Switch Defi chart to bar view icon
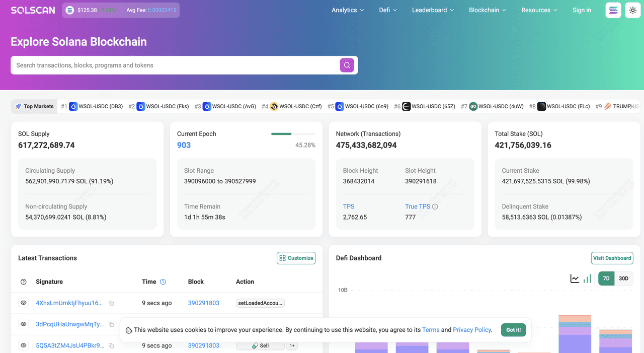Image resolution: width=644 pixels, height=353 pixels. click(587, 278)
